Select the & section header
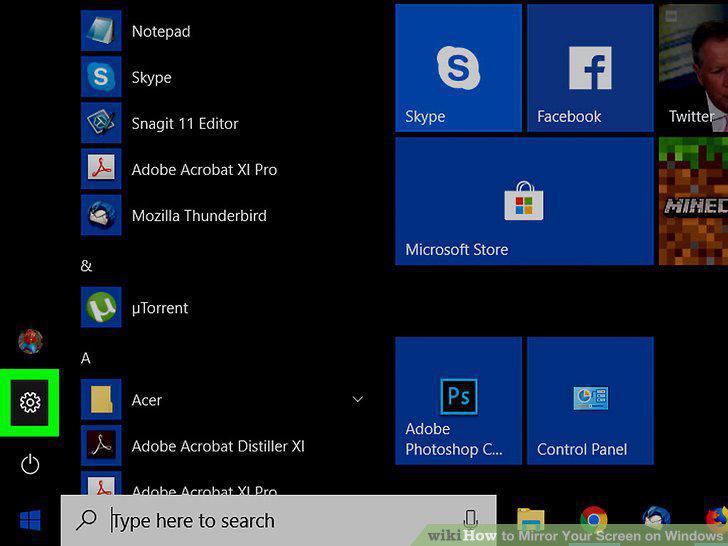The width and height of the screenshot is (728, 546). click(x=86, y=266)
